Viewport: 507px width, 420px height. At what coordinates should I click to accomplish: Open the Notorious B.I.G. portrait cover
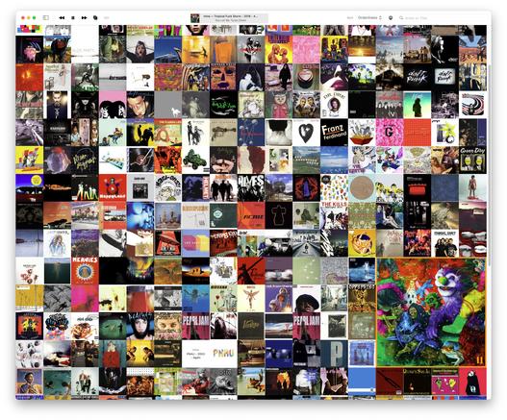[307, 299]
